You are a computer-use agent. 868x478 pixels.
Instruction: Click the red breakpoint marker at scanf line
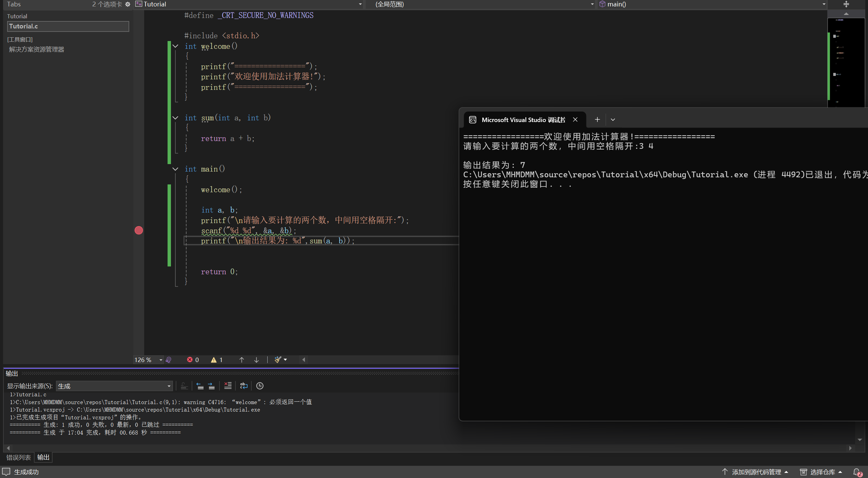139,231
